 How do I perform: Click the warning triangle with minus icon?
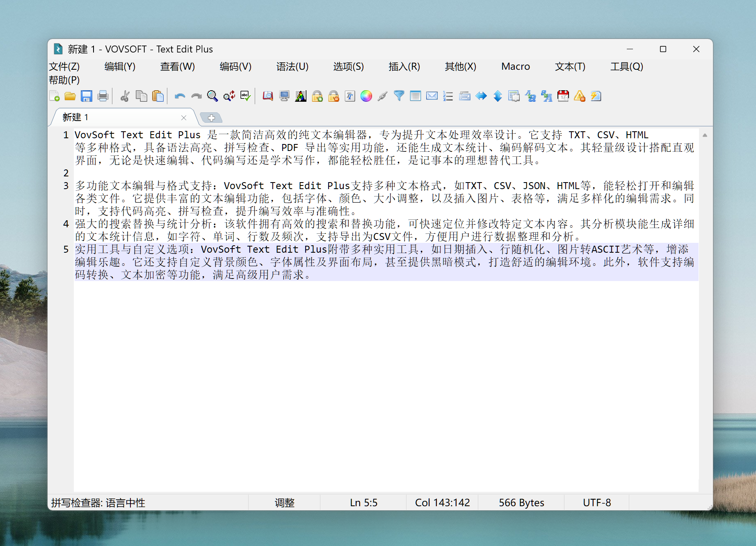point(580,96)
